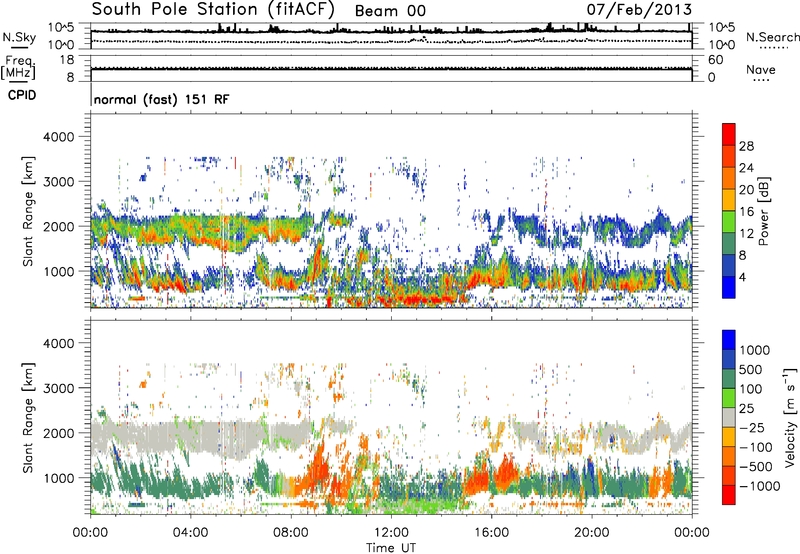The image size is (800, 554).
Task: Click the '500' value on Velocity color bar
Action: click(750, 370)
